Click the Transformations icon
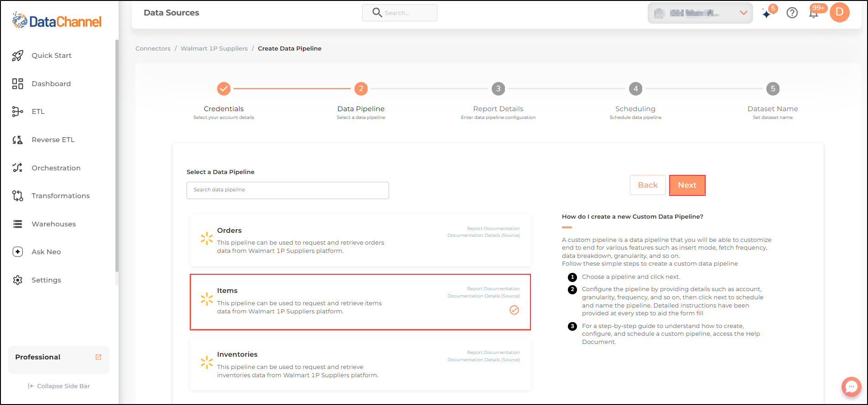This screenshot has height=405, width=868. coord(17,196)
